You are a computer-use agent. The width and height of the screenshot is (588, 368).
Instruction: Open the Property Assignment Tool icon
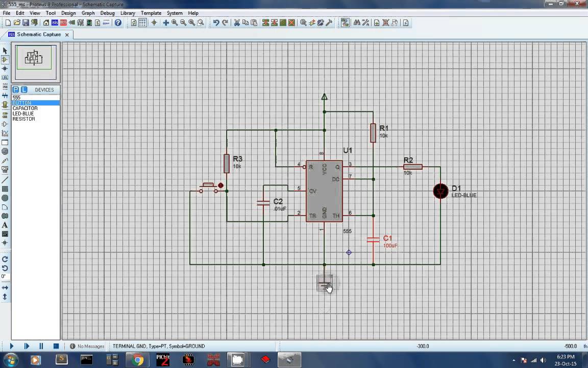365,23
